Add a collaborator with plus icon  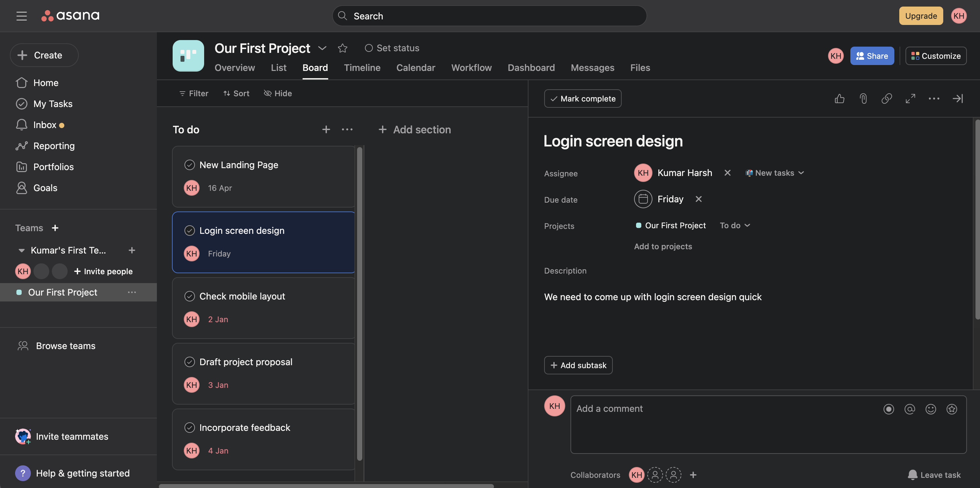tap(693, 475)
